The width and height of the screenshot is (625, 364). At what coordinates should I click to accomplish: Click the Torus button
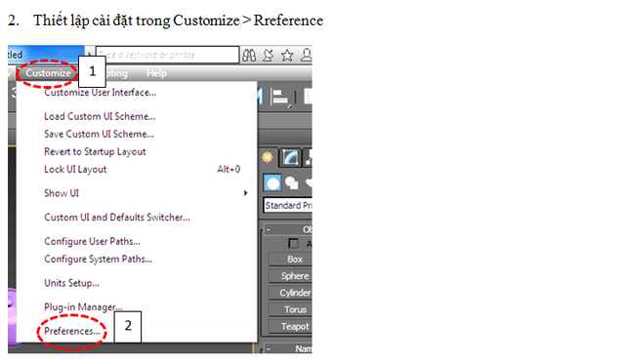click(291, 309)
